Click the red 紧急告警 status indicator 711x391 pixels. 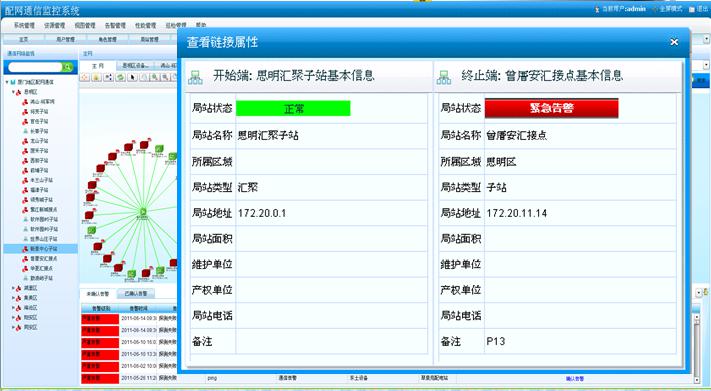point(551,108)
